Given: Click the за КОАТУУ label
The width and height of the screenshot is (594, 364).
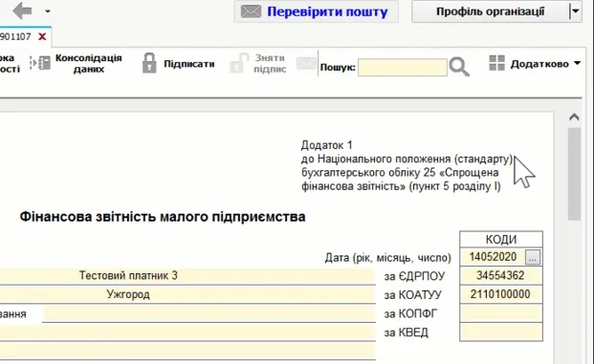Looking at the screenshot, I should (413, 295).
